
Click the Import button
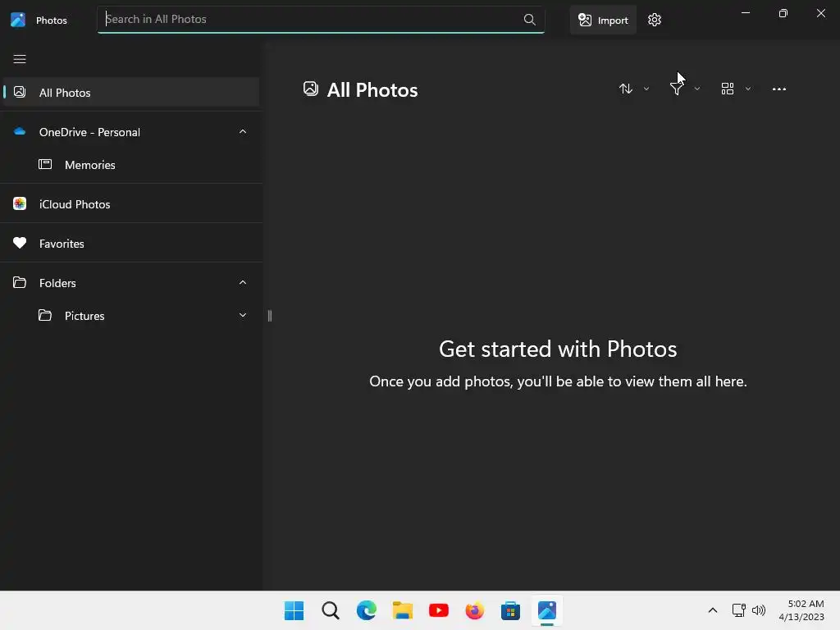coord(603,20)
